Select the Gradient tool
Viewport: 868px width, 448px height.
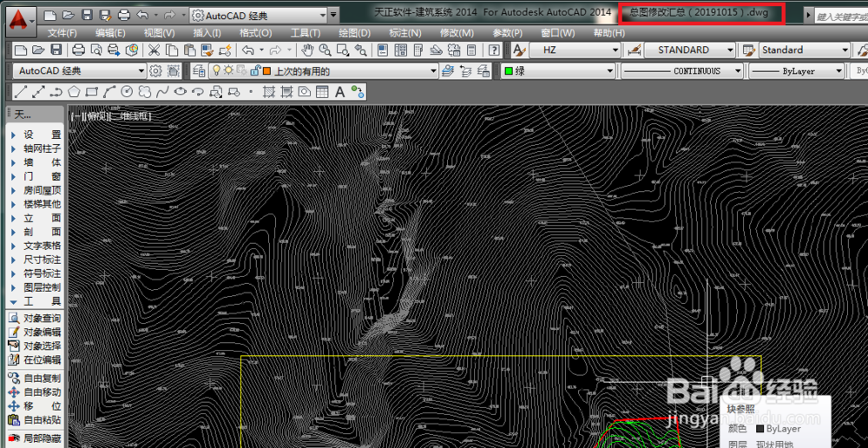point(286,91)
